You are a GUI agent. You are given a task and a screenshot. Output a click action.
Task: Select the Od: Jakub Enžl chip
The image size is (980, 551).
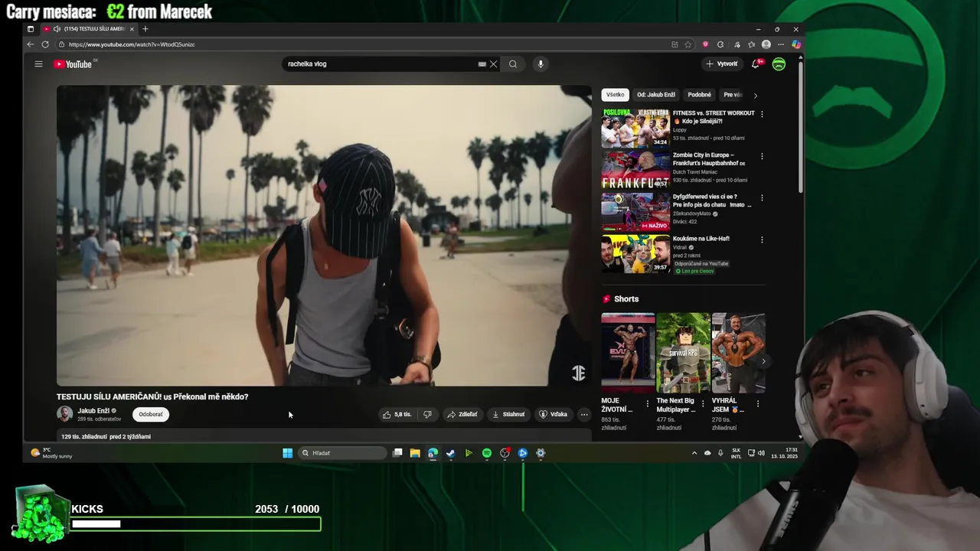tap(656, 95)
